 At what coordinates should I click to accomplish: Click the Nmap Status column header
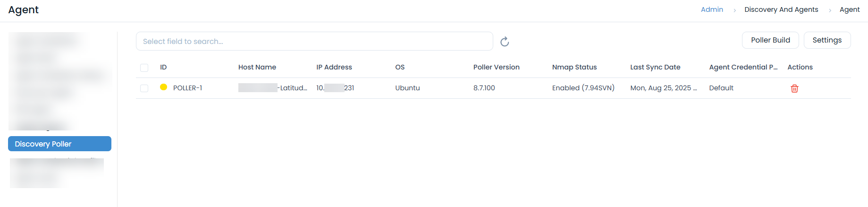[x=574, y=67]
